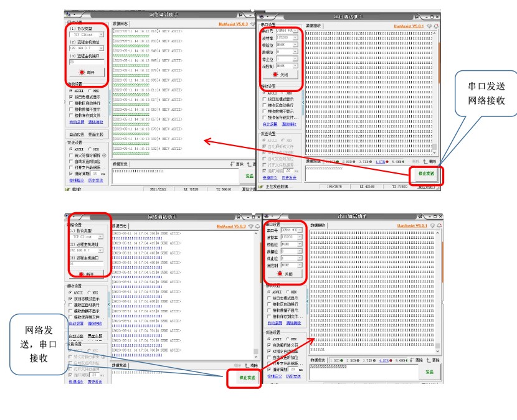Click the down-arrow 清除 icon in lower UartAssist send bar

click(x=412, y=360)
